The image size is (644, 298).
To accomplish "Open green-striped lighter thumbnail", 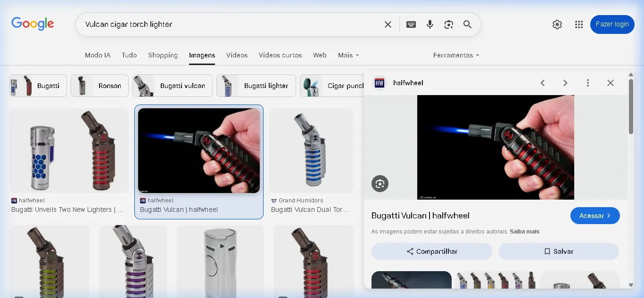I will pos(50,261).
